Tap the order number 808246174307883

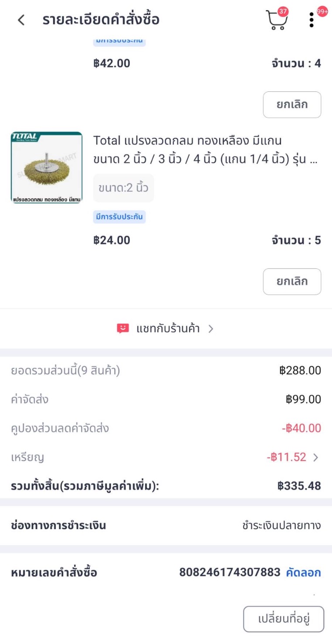pyautogui.click(x=230, y=572)
